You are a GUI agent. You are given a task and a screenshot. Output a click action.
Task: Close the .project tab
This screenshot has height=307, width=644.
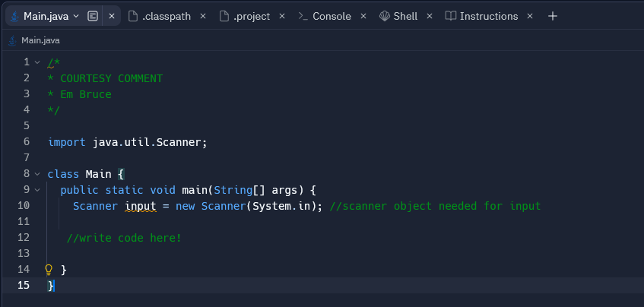282,17
